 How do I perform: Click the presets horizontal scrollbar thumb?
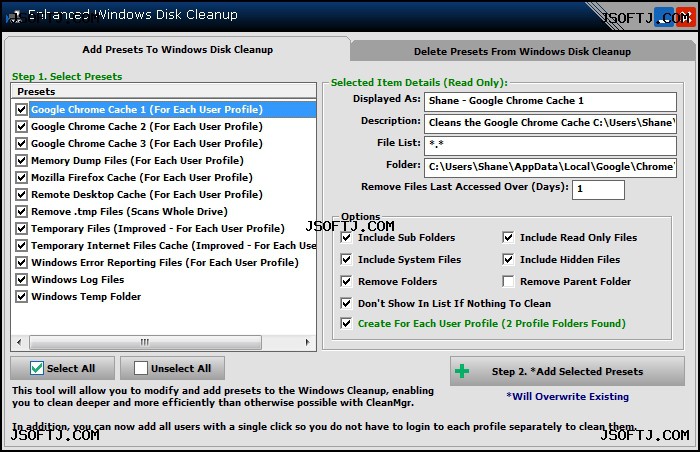click(x=146, y=342)
